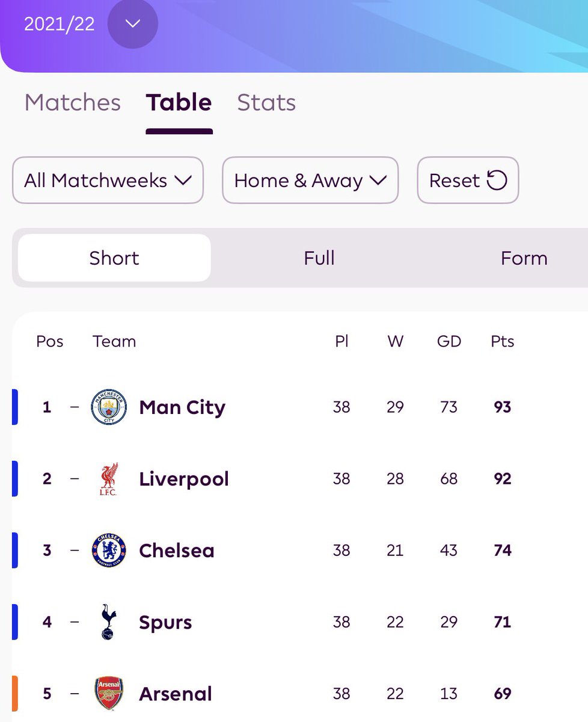Open the Matches tab

[x=73, y=102]
